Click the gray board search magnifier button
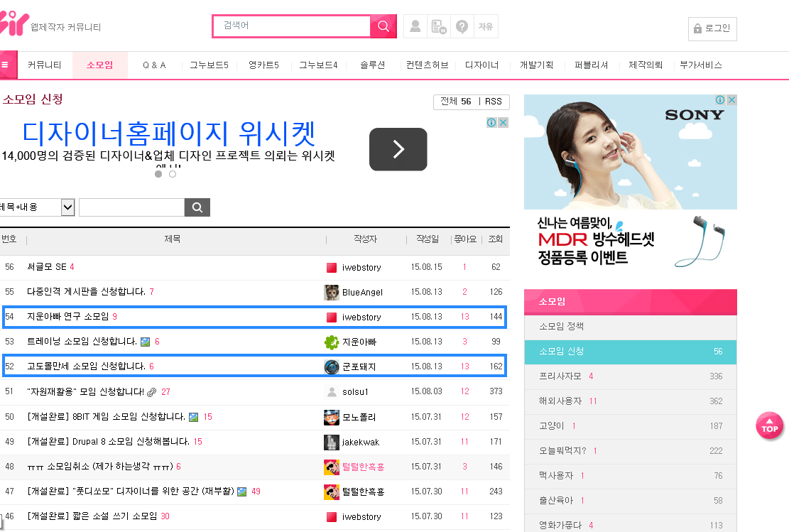The width and height of the screenshot is (789, 532). click(x=197, y=207)
